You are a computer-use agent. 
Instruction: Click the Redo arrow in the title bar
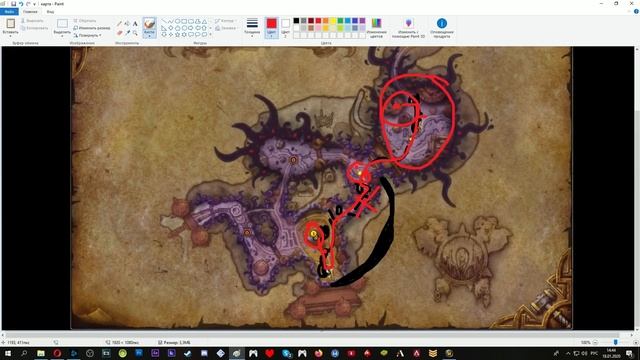tap(28, 4)
